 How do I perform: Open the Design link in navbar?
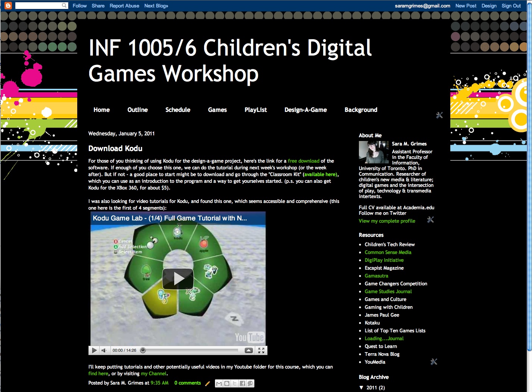(x=489, y=6)
